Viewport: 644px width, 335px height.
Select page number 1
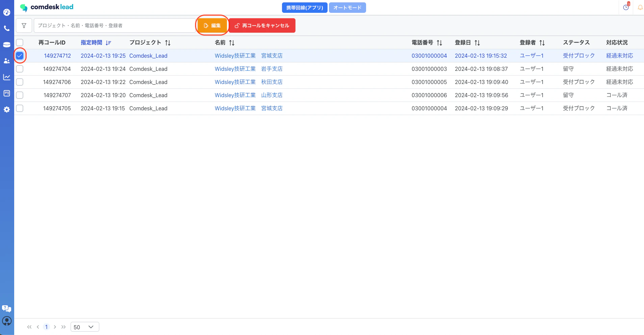pos(46,327)
